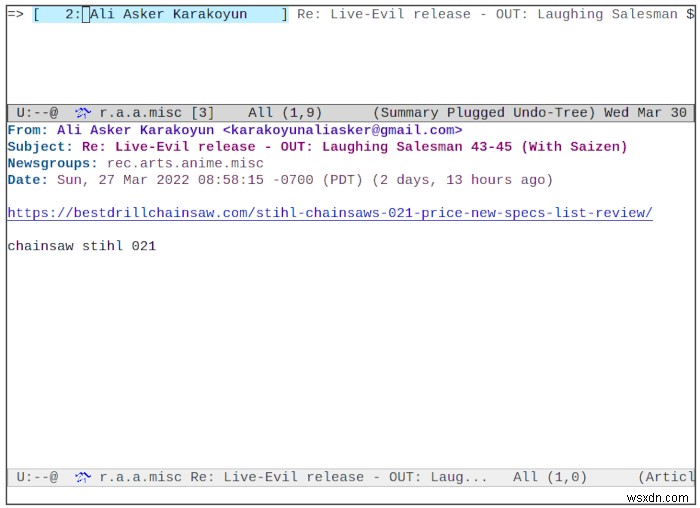Click the 'chainsaw stihl 021' body text
The width and height of the screenshot is (700, 508).
[x=82, y=246]
